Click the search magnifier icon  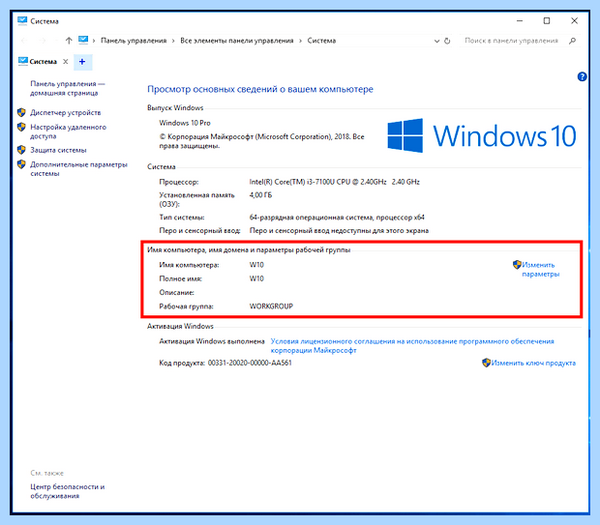click(572, 41)
